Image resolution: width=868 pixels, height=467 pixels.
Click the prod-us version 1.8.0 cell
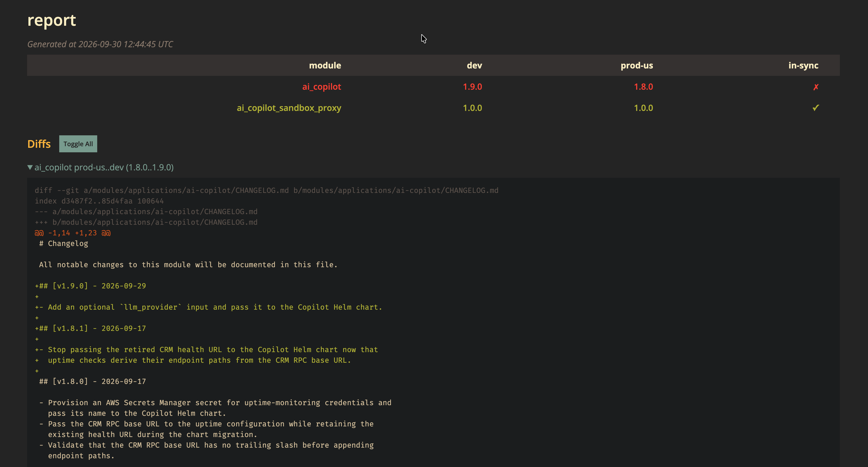coord(644,87)
